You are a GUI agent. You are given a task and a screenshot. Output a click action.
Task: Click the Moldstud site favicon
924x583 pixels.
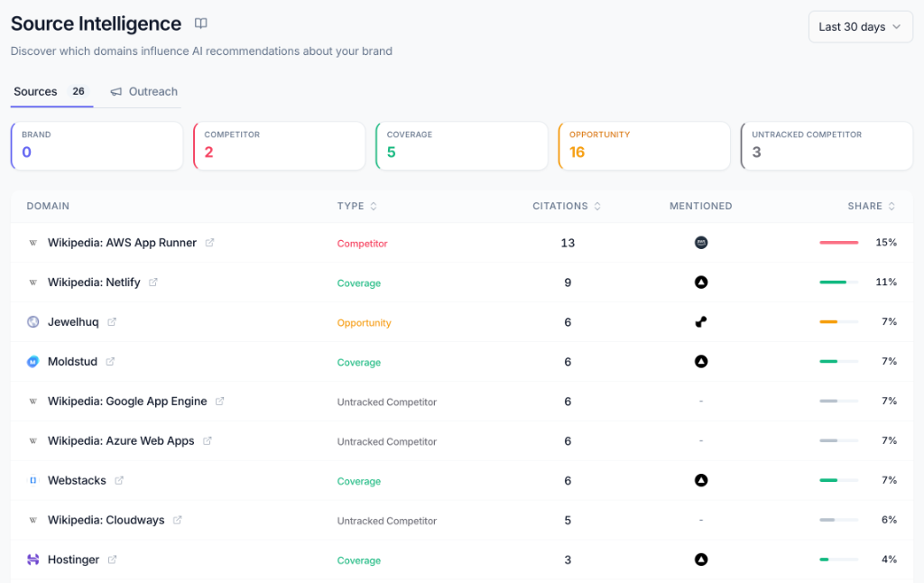pos(32,361)
